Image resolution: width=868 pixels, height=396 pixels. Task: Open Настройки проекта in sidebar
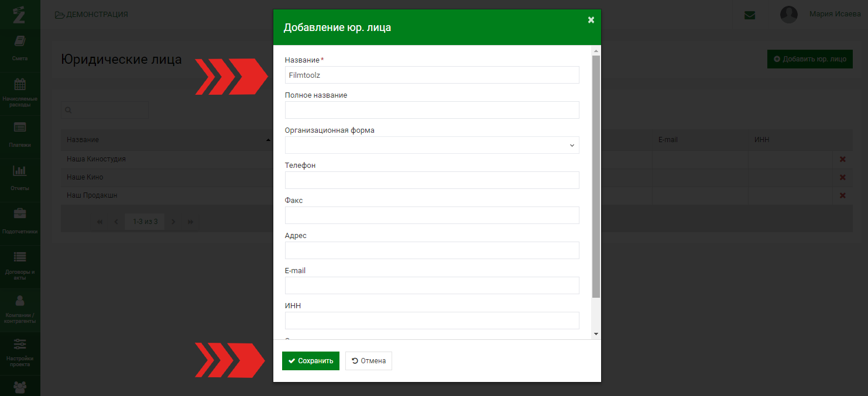[20, 353]
